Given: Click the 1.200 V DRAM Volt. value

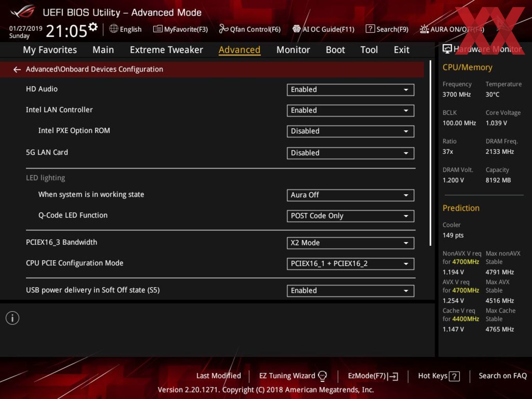Looking at the screenshot, I should [453, 180].
